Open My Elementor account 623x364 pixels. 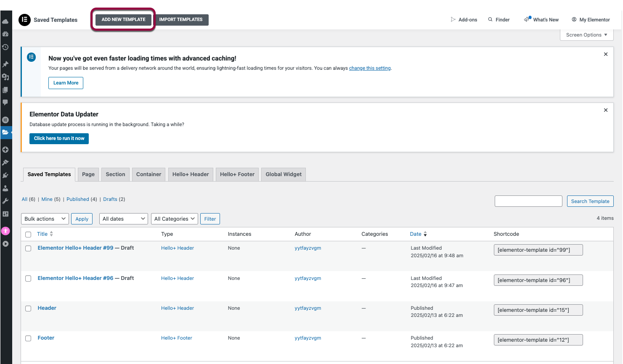[591, 20]
